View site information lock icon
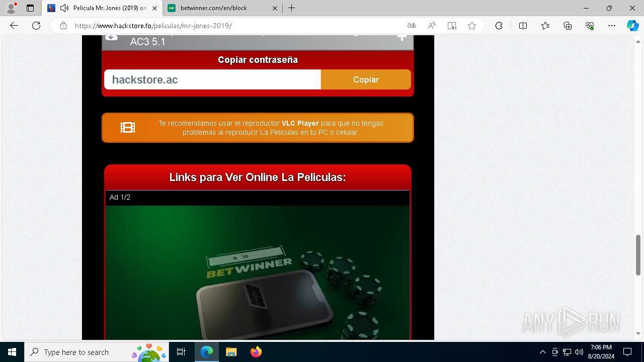644x362 pixels. [63, 26]
